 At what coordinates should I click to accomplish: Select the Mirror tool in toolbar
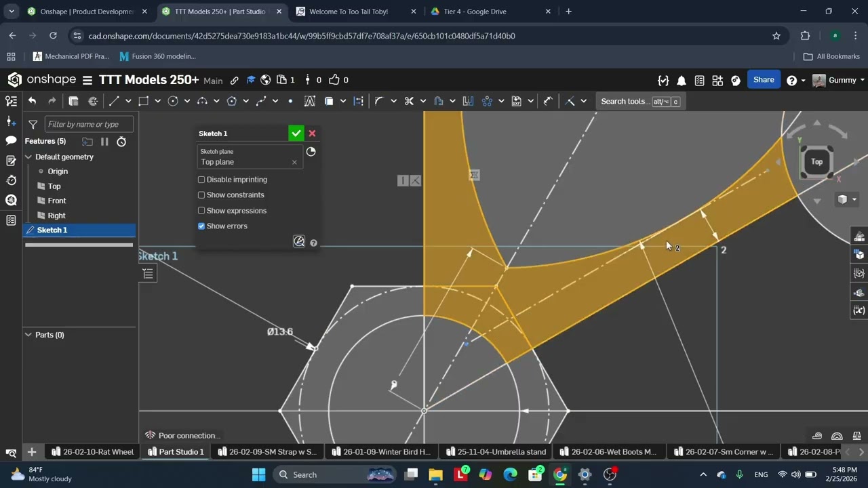point(468,101)
